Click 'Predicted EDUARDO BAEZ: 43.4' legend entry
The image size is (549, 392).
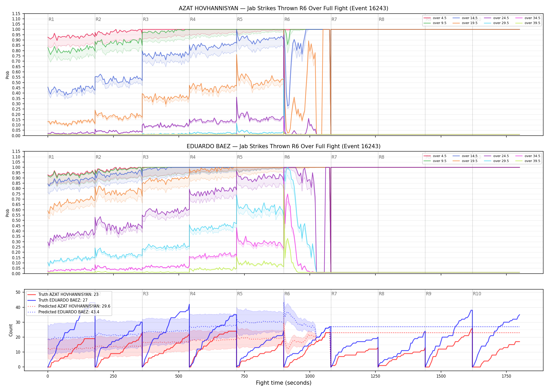tap(64, 312)
